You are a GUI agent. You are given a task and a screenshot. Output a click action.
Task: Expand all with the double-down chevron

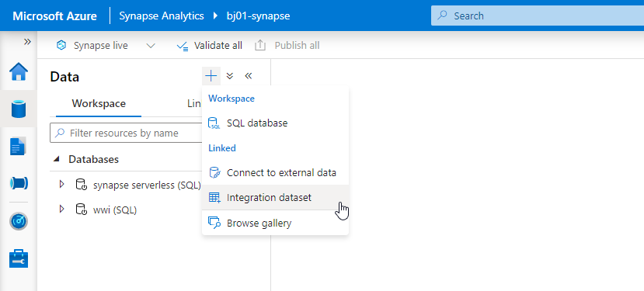click(230, 76)
